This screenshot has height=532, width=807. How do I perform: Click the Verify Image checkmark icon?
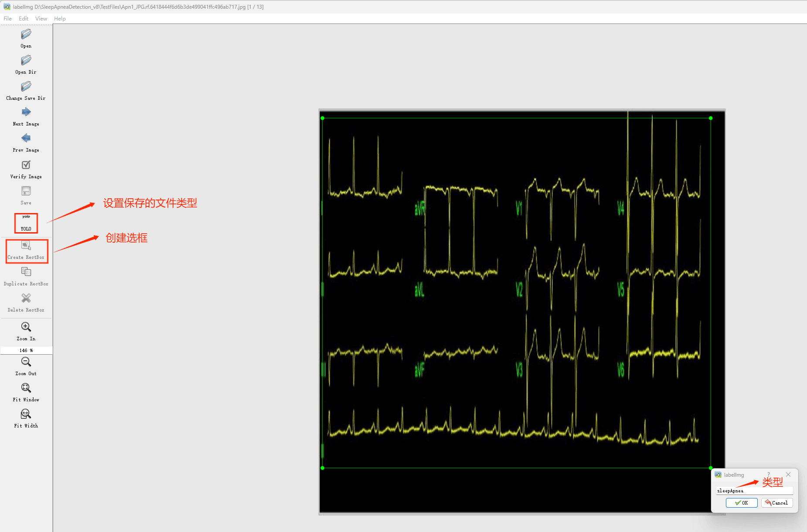26,165
